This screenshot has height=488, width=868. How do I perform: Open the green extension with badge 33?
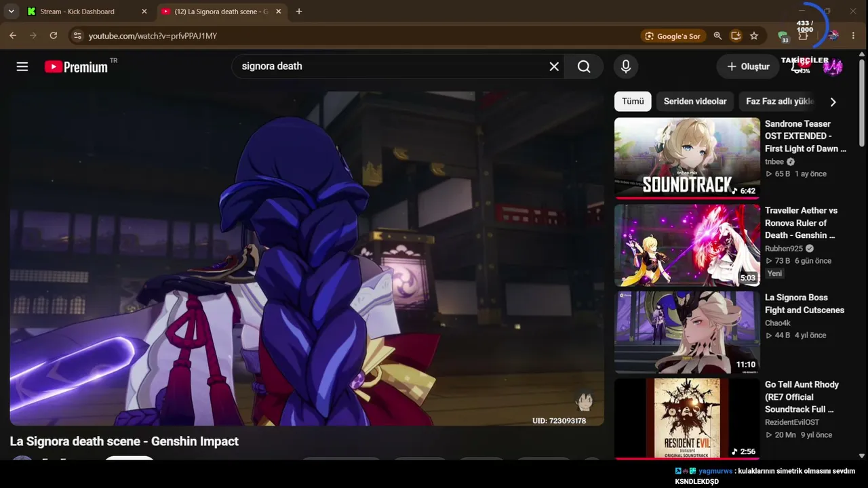pos(783,37)
